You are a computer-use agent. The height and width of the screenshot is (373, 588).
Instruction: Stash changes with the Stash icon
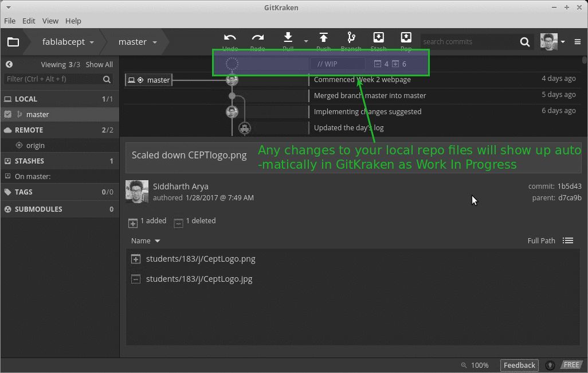378,42
